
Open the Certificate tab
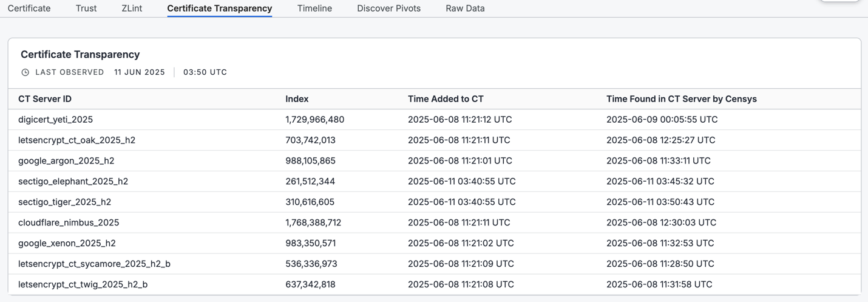click(29, 9)
